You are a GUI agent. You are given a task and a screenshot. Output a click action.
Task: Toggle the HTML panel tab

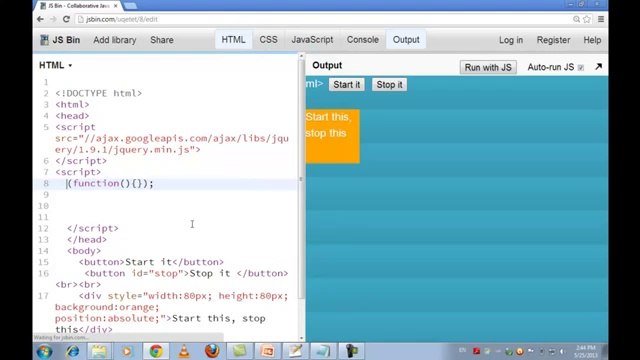(233, 40)
